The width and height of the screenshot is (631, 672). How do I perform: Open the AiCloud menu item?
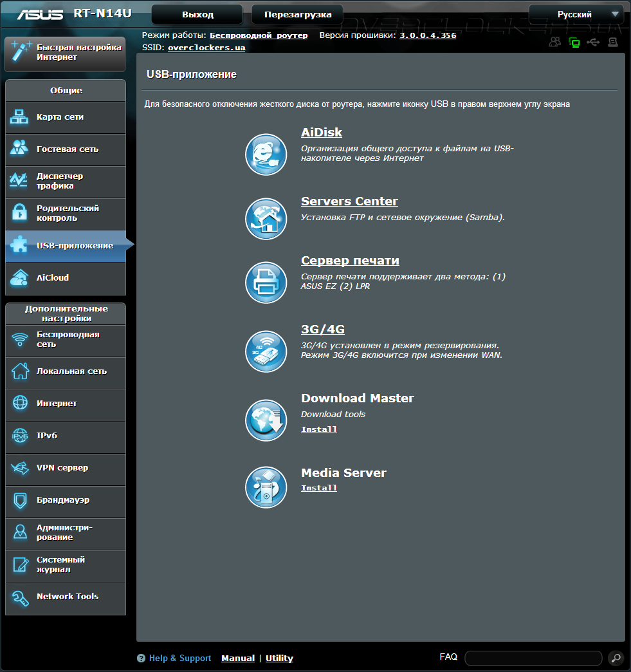click(x=66, y=279)
